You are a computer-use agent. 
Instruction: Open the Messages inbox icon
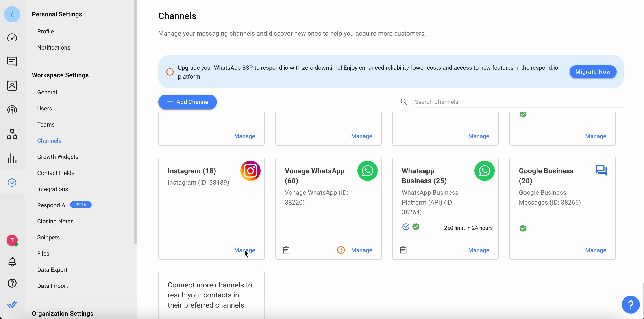click(12, 61)
